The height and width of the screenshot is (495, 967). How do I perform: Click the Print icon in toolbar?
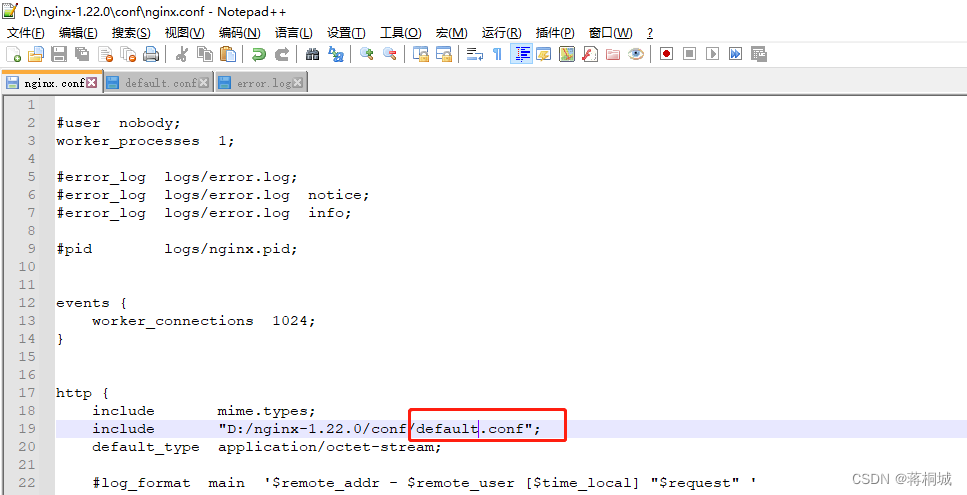coord(151,54)
